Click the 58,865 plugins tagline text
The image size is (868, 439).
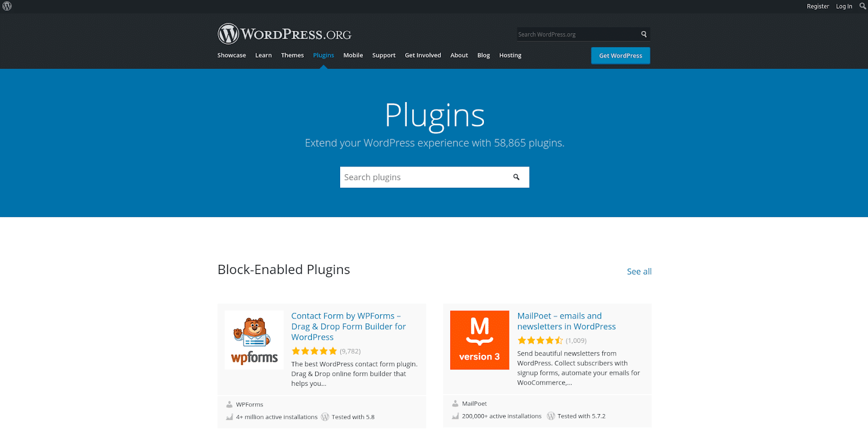pos(435,143)
